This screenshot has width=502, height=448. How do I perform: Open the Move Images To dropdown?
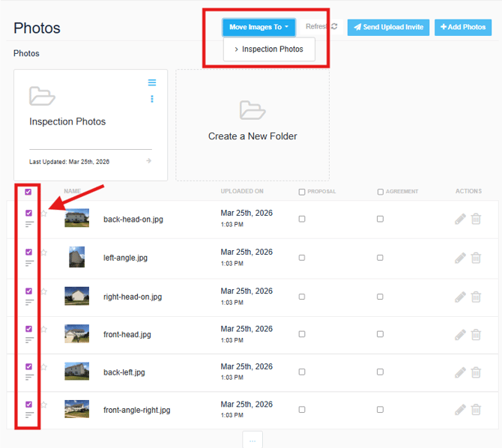(258, 27)
